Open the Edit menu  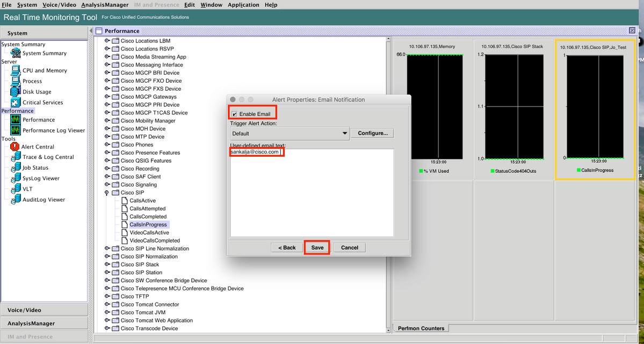tap(190, 5)
